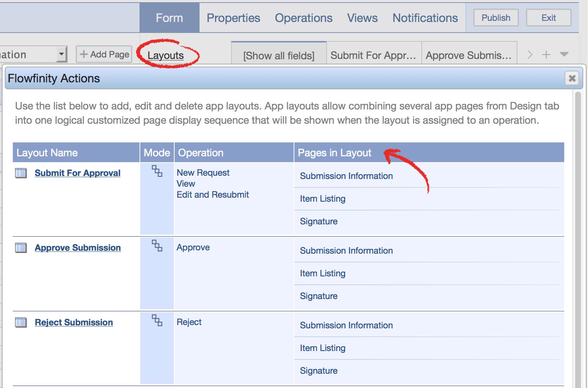The image size is (588, 388).
Task: Click mode icon in Submit For Approval row
Action: coord(157,171)
